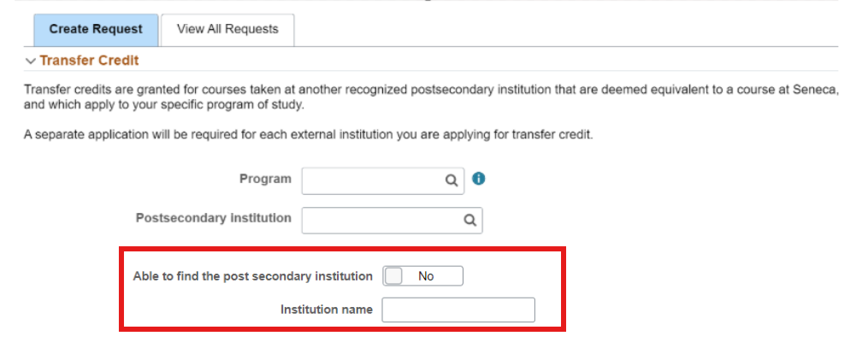Click the 'Institution name' label text
The height and width of the screenshot is (354, 868).
point(327,310)
